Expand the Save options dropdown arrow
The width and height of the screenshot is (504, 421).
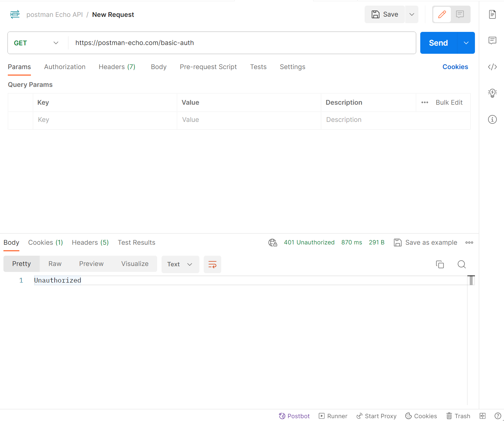(412, 14)
